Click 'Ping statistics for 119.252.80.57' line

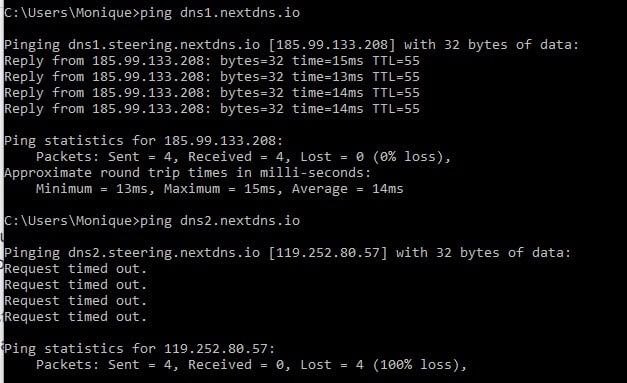[x=140, y=349]
